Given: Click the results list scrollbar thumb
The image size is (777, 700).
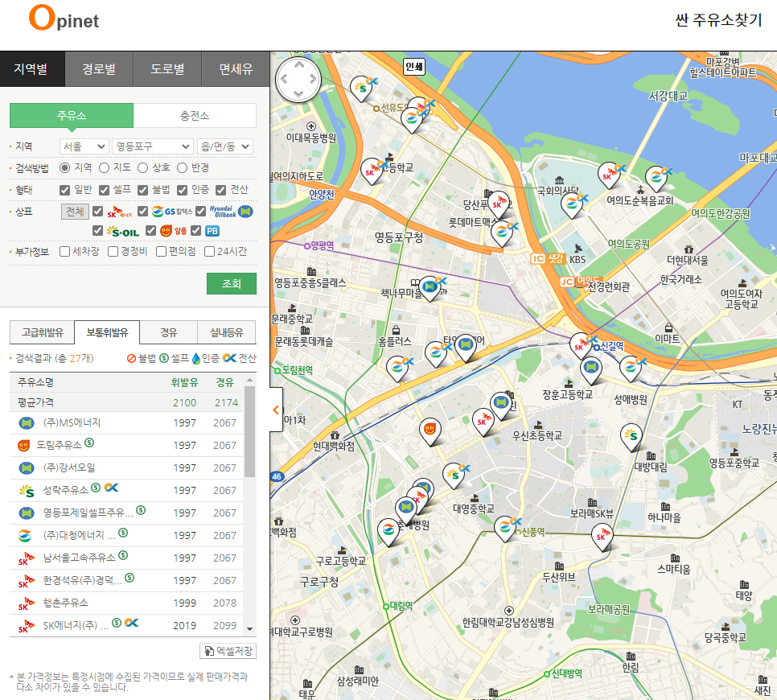Looking at the screenshot, I should 249,431.
